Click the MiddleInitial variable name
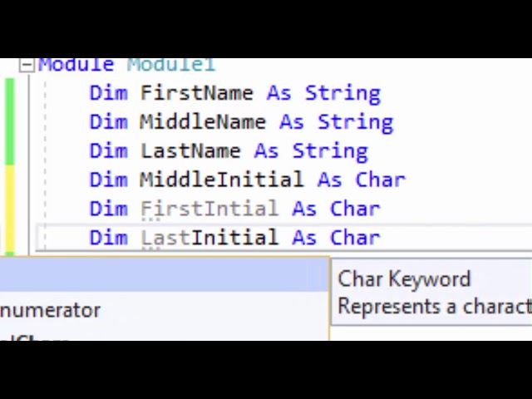The image size is (532, 399). [x=221, y=180]
